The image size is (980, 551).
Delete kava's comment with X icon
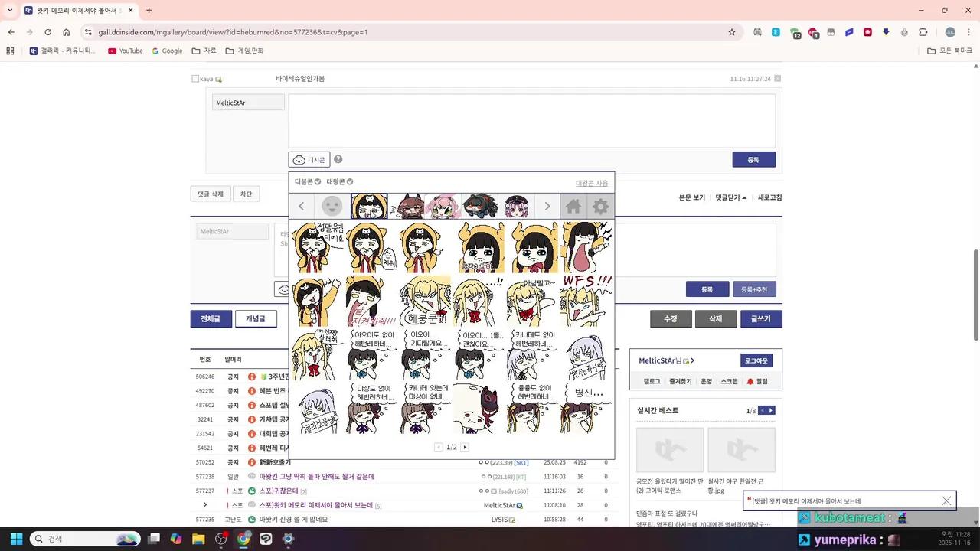click(x=778, y=78)
